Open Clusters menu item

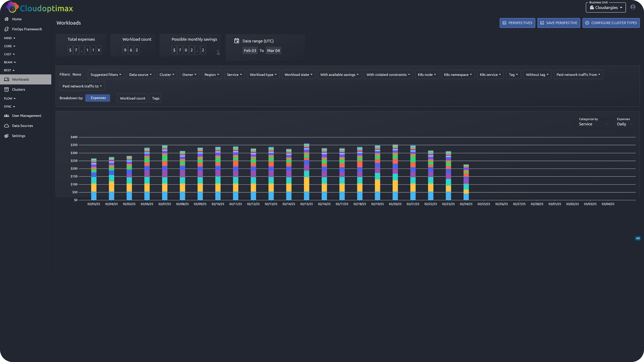(x=25, y=89)
